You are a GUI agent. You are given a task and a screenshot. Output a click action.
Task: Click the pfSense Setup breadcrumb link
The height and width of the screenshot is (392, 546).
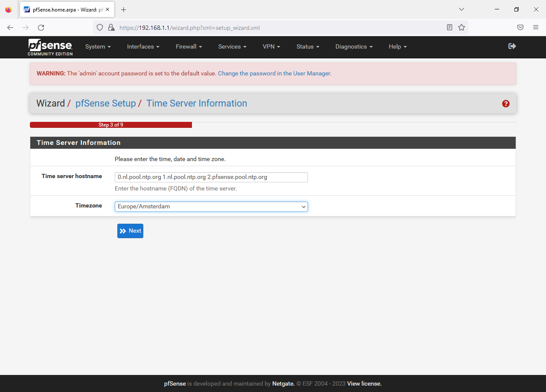(x=105, y=104)
